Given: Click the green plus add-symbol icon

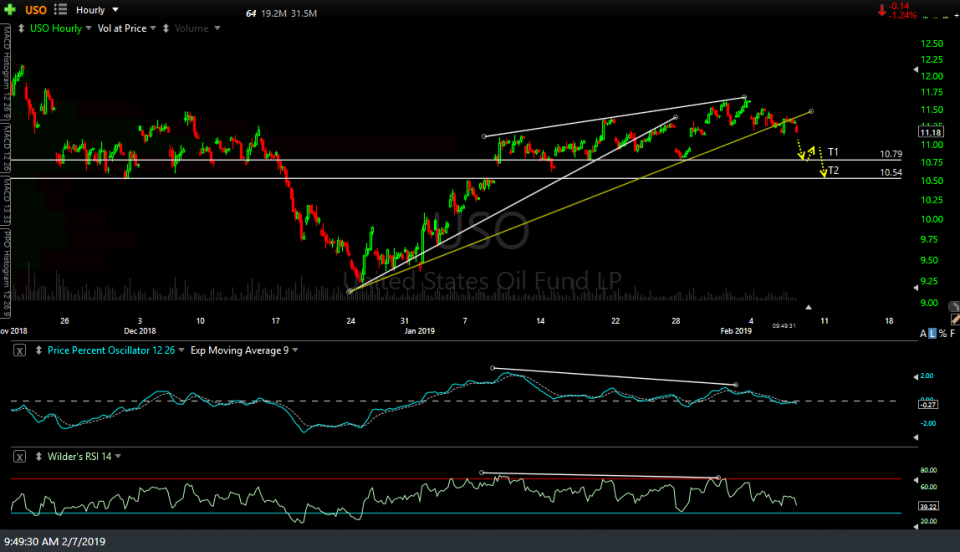Looking at the screenshot, I should click(9, 9).
